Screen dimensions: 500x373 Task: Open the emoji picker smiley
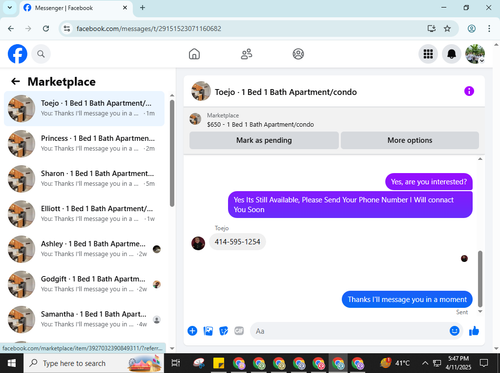point(454,331)
